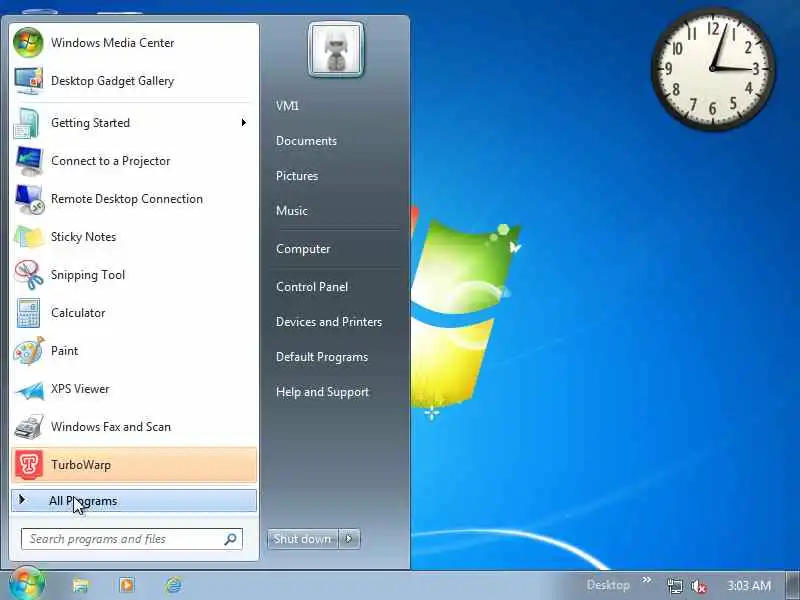Click the Shut down button
The image size is (800, 600).
[303, 539]
